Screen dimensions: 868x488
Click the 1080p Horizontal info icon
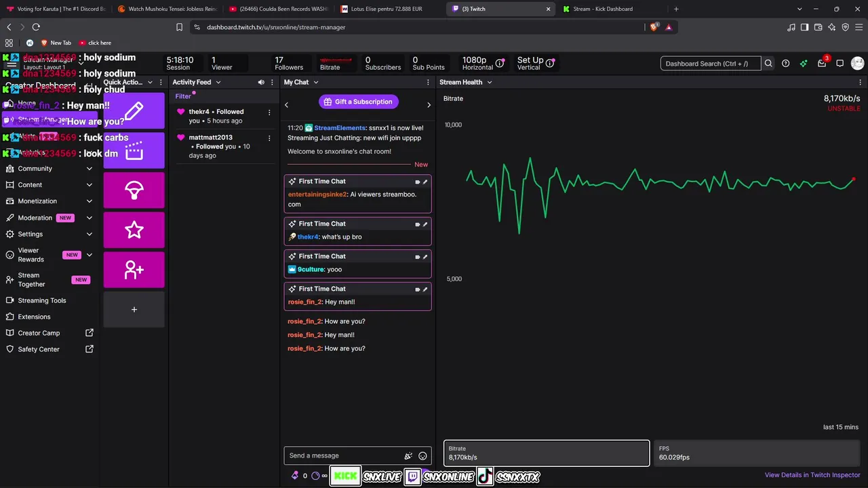pyautogui.click(x=500, y=63)
